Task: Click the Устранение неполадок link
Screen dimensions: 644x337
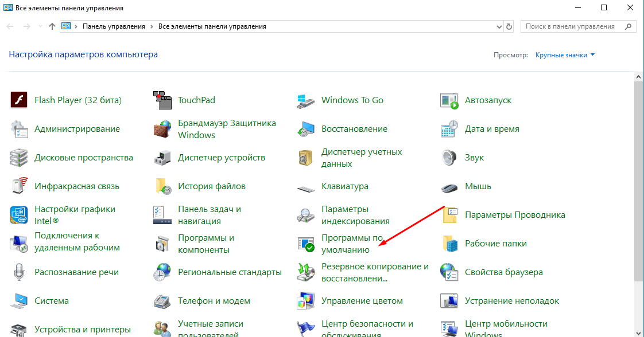Action: click(512, 301)
